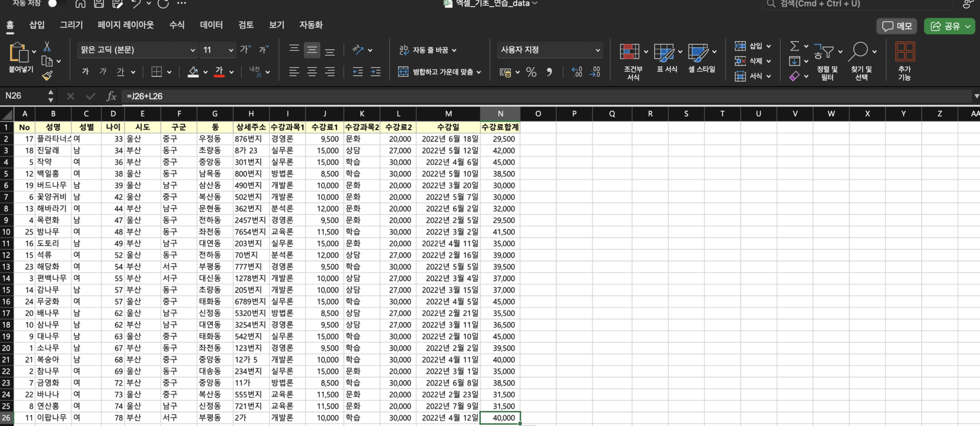This screenshot has height=426, width=980.
Task: Open the font size 11 dropdown
Action: 217,50
